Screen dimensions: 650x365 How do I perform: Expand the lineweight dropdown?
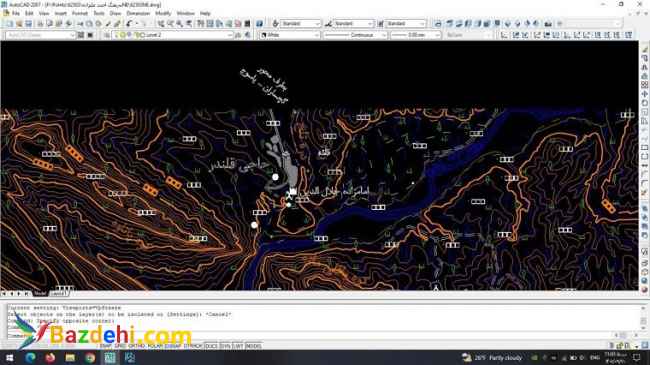pyautogui.click(x=415, y=35)
